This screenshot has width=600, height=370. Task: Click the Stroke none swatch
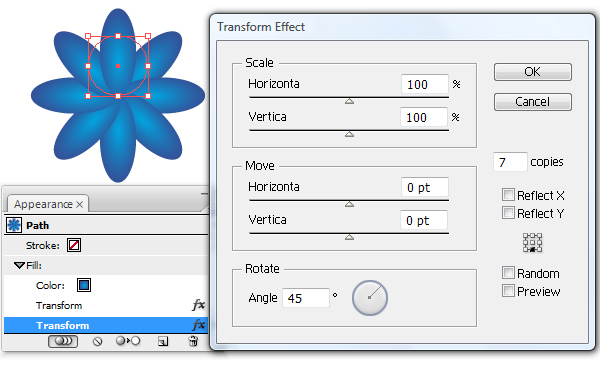74,245
